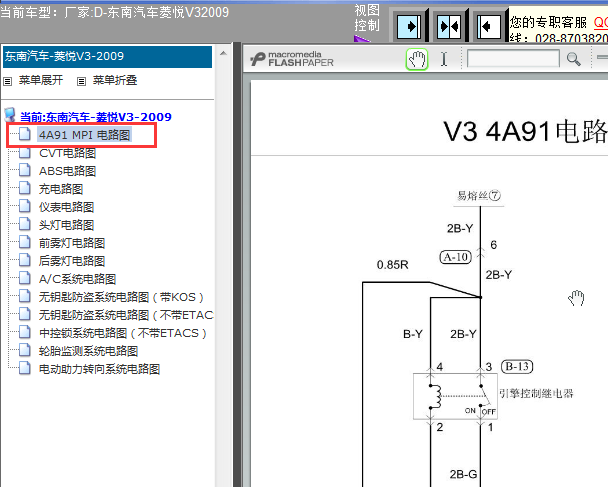Click the B-13 connector label in diagram
This screenshot has width=608, height=487.
(517, 366)
